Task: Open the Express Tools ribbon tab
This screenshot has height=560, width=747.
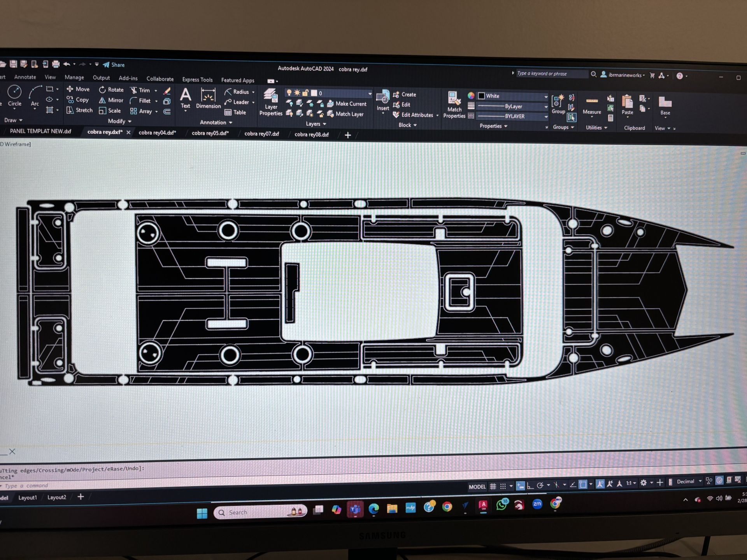Action: click(197, 80)
